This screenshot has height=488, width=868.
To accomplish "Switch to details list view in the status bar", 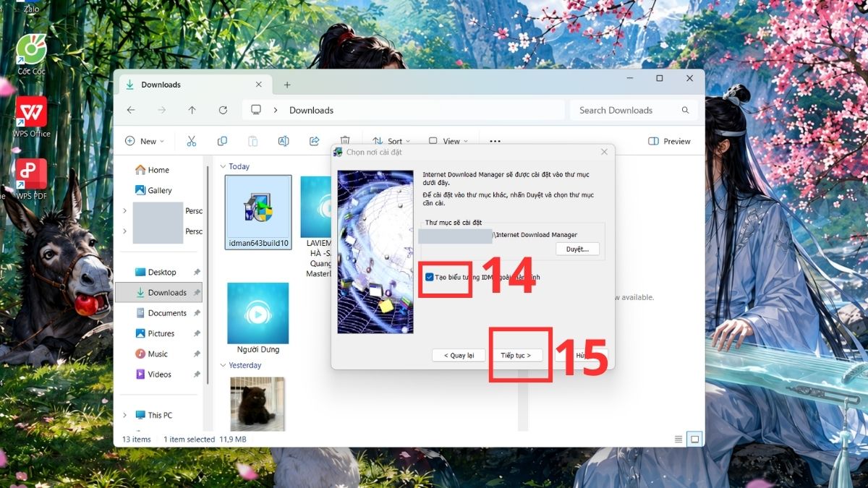I will click(678, 439).
